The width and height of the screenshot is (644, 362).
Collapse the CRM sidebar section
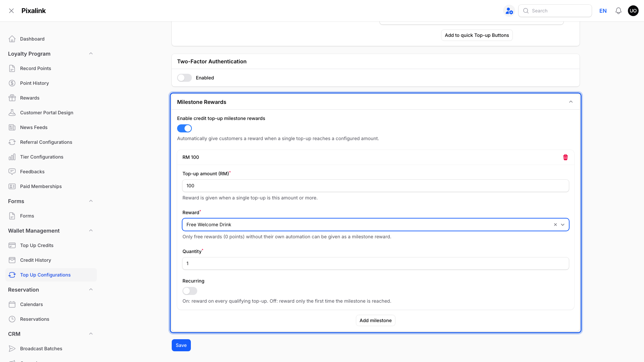91,334
